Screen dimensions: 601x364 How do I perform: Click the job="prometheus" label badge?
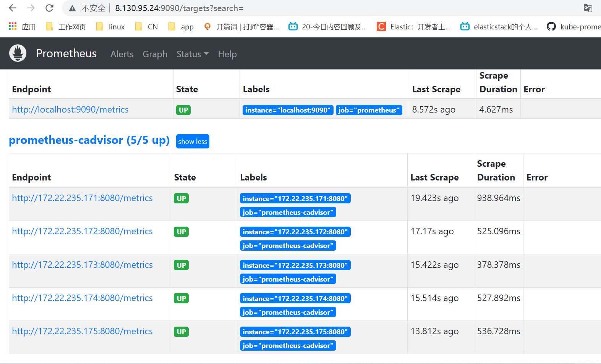(369, 110)
